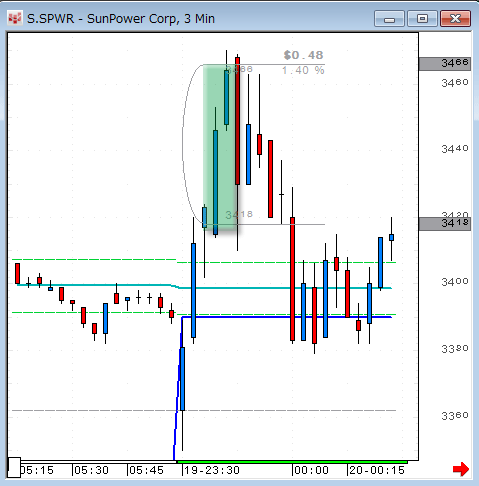Click the tall red candle at chart peak
The height and width of the screenshot is (486, 479).
(x=237, y=121)
